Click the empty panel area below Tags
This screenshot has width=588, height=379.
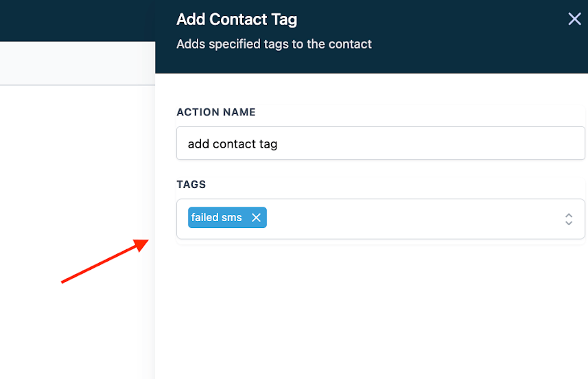point(371,309)
